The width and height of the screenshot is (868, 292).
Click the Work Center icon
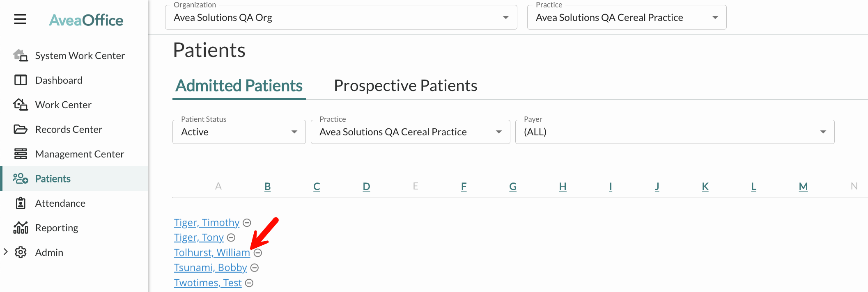21,105
